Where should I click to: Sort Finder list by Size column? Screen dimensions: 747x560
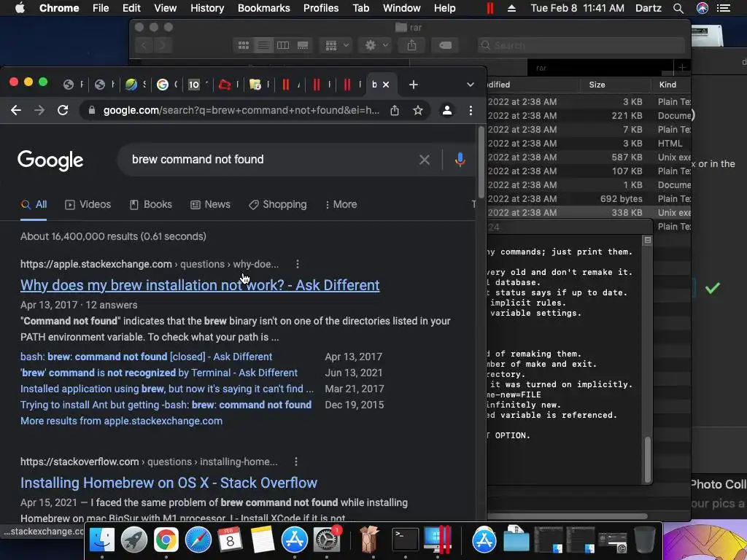[x=616, y=85]
